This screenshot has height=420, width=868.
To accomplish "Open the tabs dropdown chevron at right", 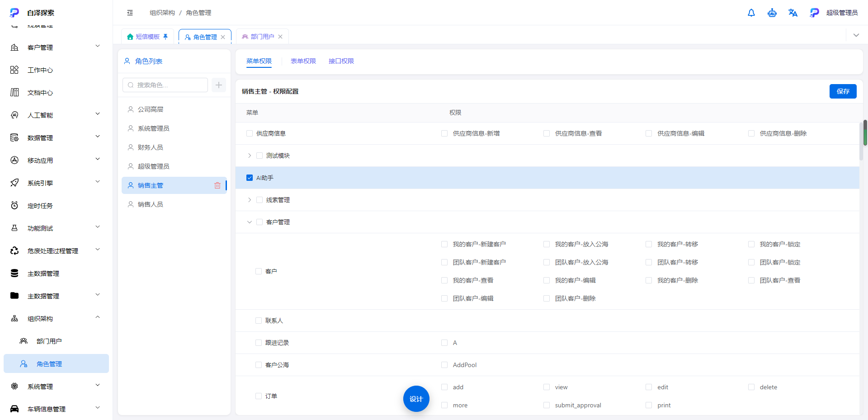I will (856, 35).
